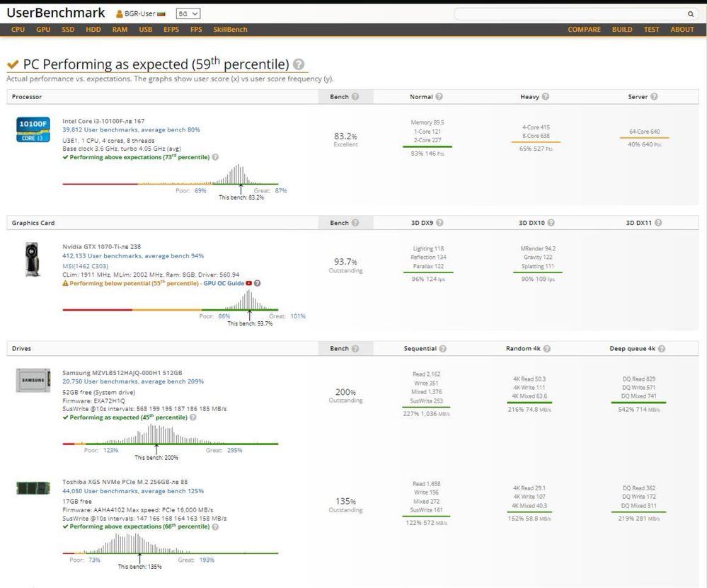Click the Processor Bench help icon
This screenshot has width=707, height=588.
355,96
